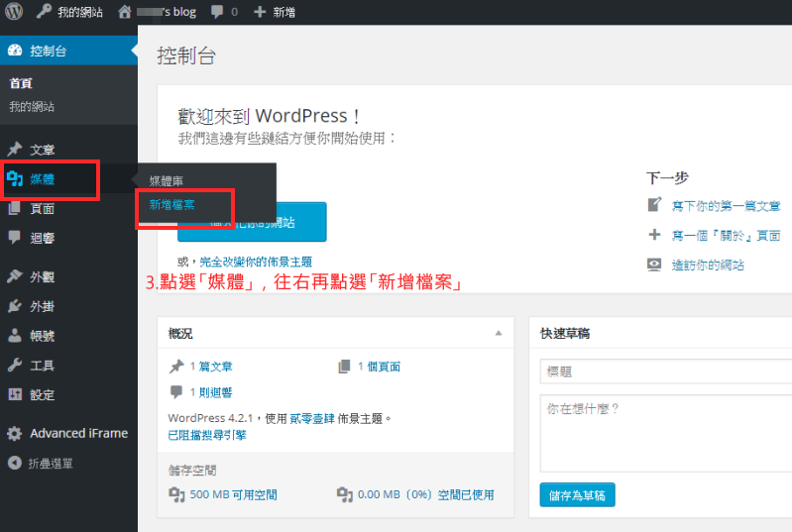Click the pages icon next to 1 個頁面

[345, 366]
